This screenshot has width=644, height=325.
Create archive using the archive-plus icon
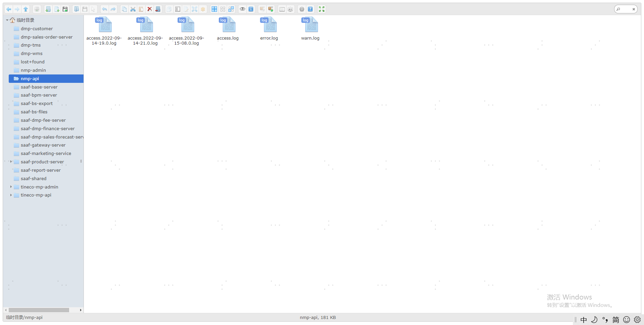click(x=271, y=9)
